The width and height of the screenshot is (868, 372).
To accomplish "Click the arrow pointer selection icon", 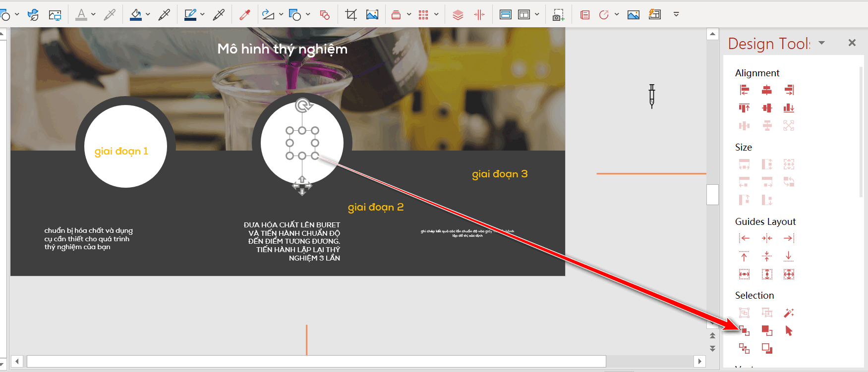I will coord(789,330).
